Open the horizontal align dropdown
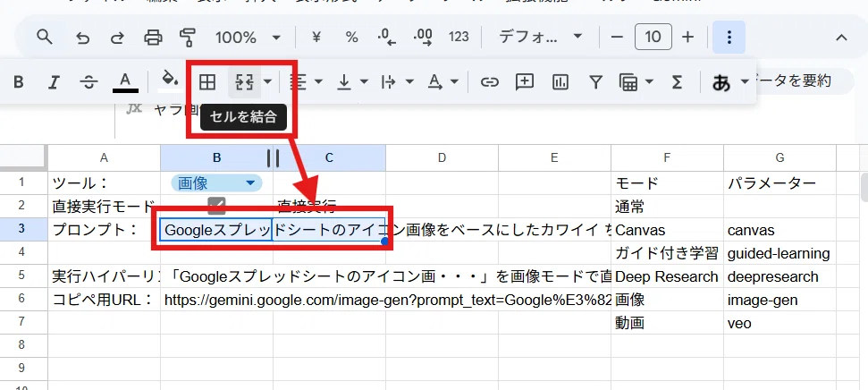The height and width of the screenshot is (390, 868). tap(307, 82)
